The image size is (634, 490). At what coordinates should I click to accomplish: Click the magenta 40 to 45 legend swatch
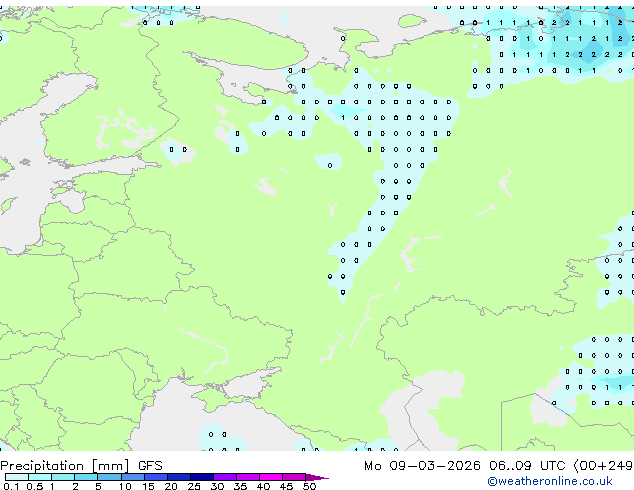(x=271, y=477)
